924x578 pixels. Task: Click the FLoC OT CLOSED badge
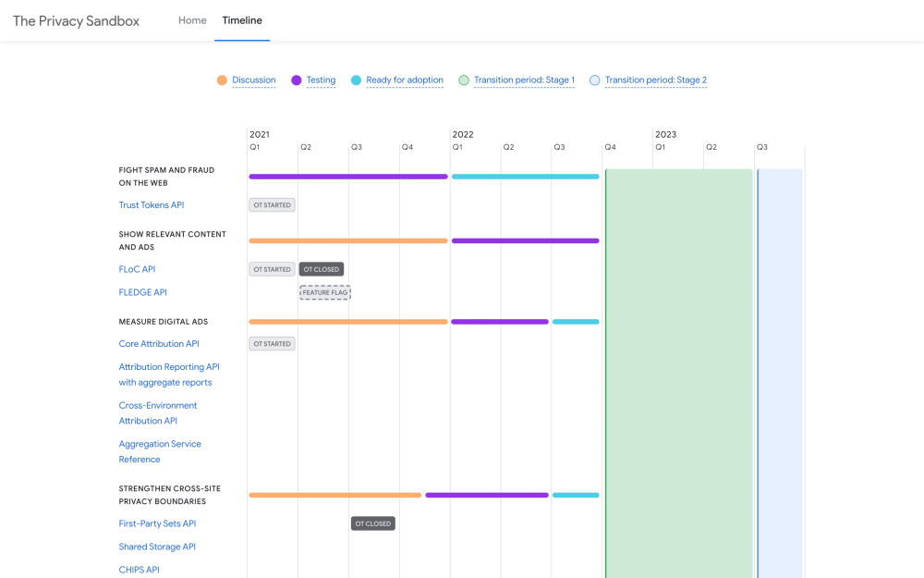(x=322, y=269)
